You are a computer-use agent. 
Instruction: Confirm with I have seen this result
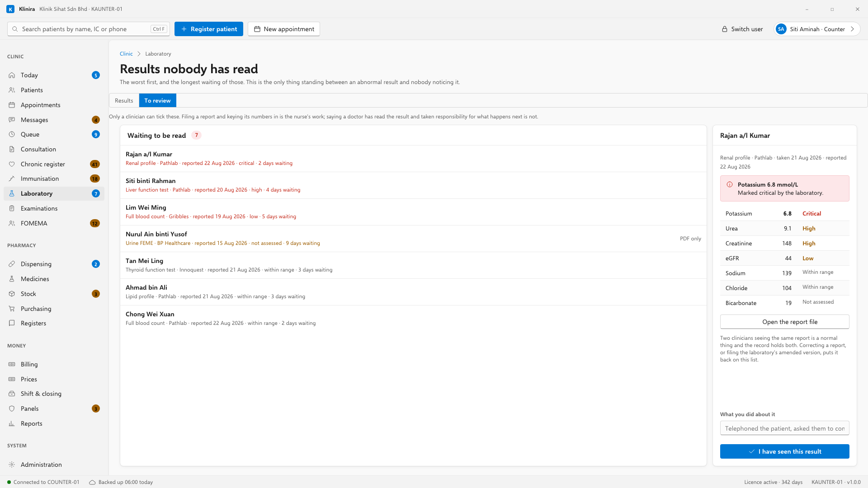click(784, 451)
